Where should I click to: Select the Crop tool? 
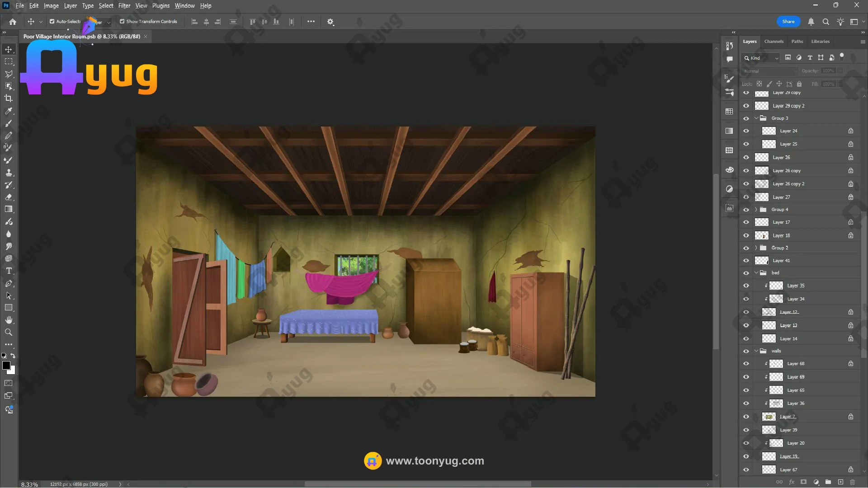[9, 99]
